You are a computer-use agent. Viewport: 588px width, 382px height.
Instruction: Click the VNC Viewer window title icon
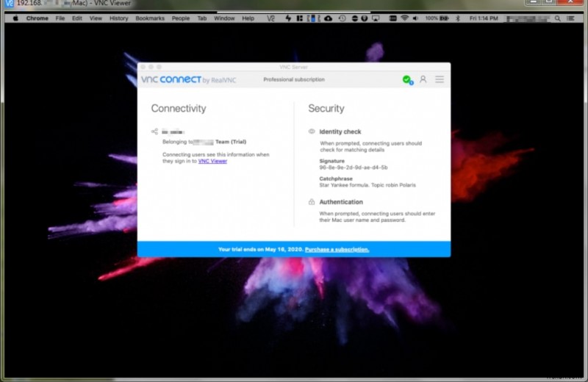point(9,4)
